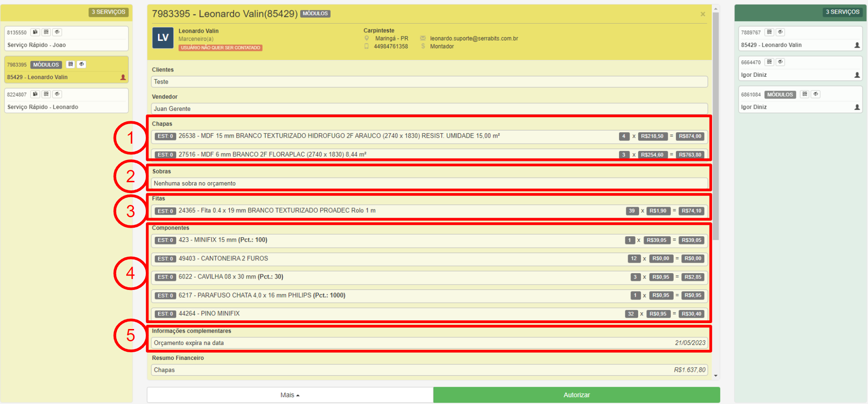Click the title 7983395 - Leonardo Valin(85429)
This screenshot has height=404, width=868.
(225, 14)
